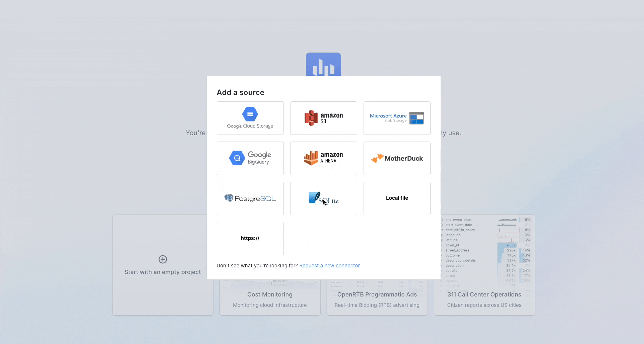The width and height of the screenshot is (644, 344).
Task: Click 'Monitoring cloud infrastructure' description text
Action: 270,305
